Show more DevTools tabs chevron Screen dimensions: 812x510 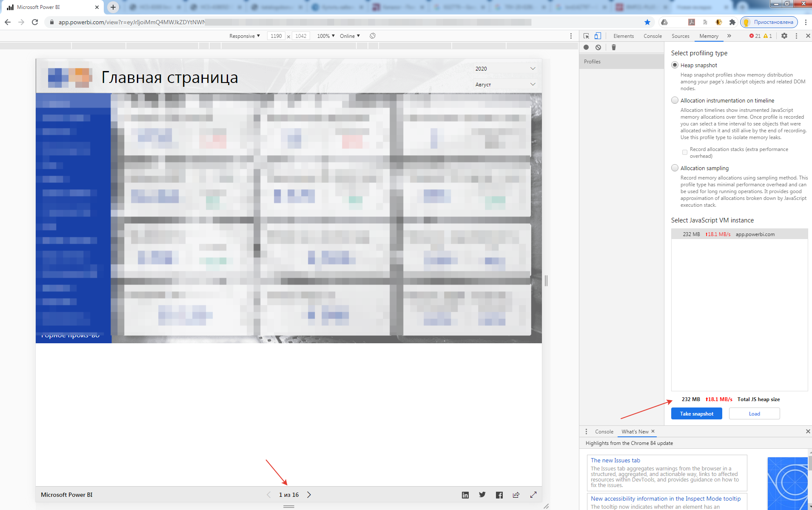[729, 36]
